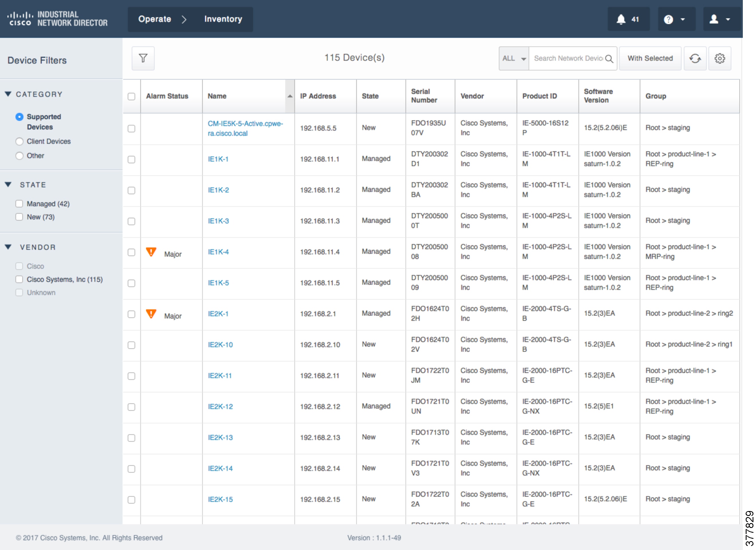Toggle the select-all checkbox in table header
The height and width of the screenshot is (550, 756).
[132, 96]
